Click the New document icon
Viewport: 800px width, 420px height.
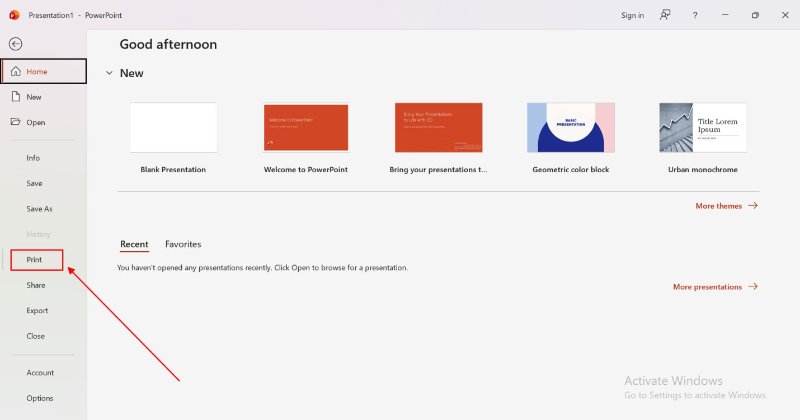click(15, 97)
